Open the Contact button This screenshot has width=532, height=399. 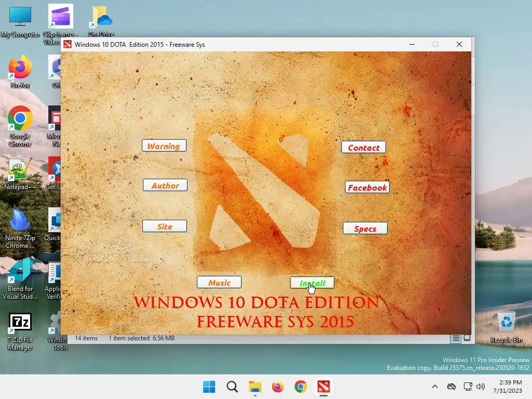coord(364,148)
